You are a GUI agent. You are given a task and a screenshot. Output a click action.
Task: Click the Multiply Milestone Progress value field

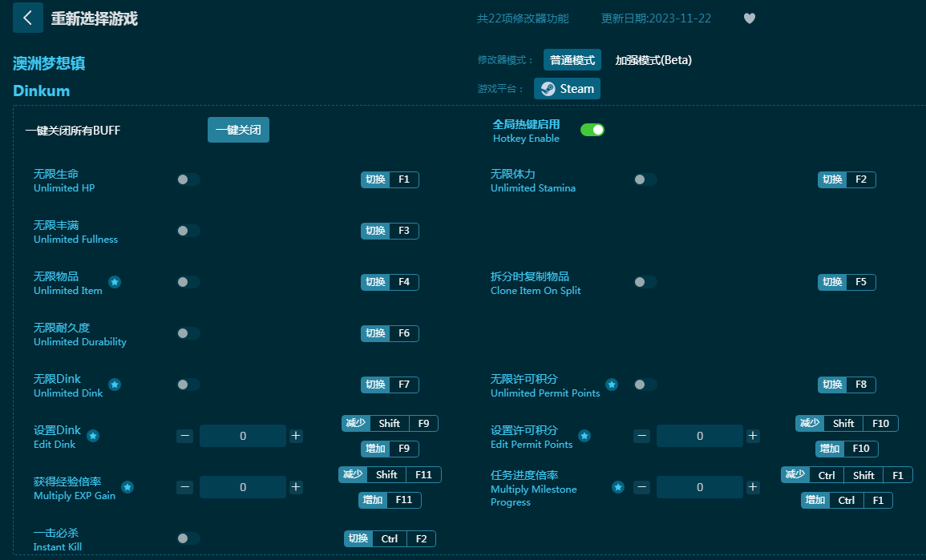pos(699,487)
